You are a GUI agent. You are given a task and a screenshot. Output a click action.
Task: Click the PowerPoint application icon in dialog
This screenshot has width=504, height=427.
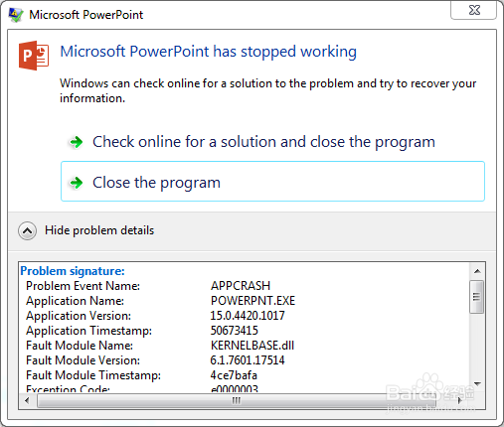34,56
